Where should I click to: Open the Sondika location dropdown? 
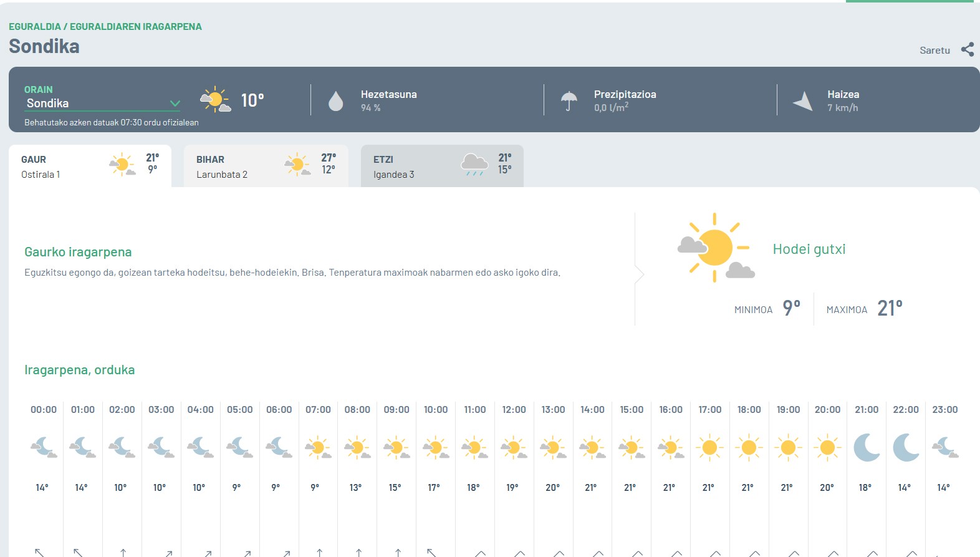[x=103, y=104]
